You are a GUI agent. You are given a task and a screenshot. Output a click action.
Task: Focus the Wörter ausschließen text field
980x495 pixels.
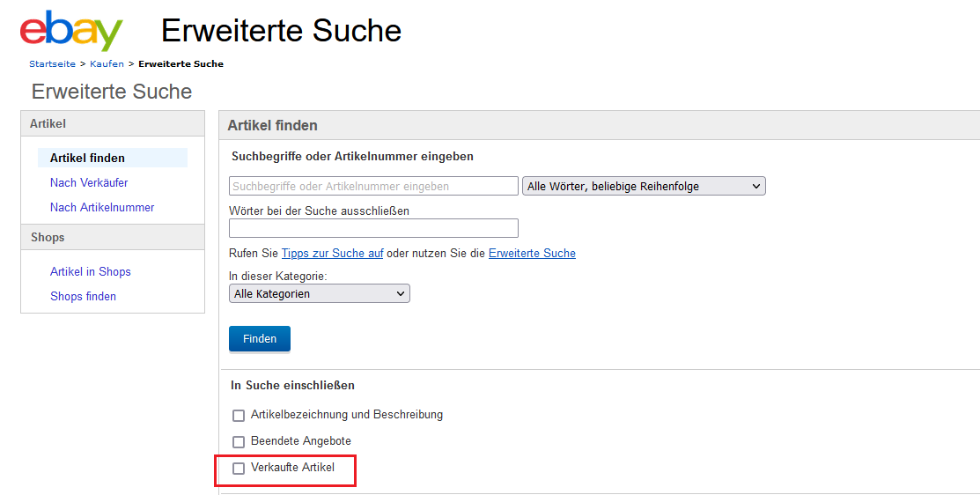pos(373,229)
